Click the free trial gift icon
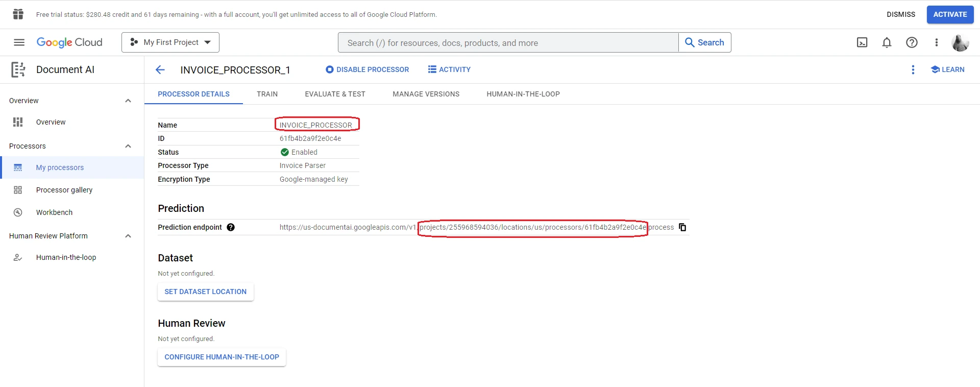The width and height of the screenshot is (980, 387). click(18, 14)
